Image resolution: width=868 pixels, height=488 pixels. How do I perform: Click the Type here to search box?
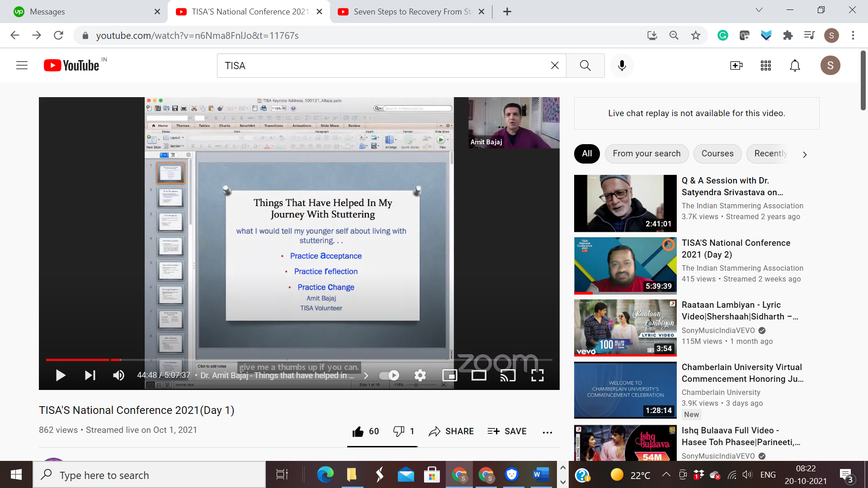coord(149,475)
